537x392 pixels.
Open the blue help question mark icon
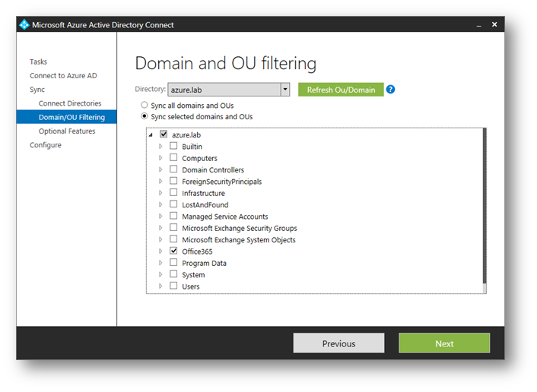pyautogui.click(x=390, y=90)
